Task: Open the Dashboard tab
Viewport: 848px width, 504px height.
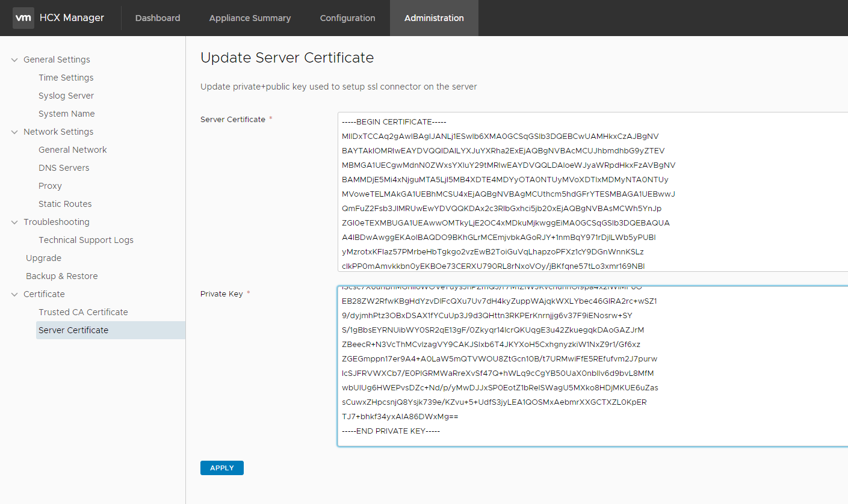Action: (x=158, y=18)
